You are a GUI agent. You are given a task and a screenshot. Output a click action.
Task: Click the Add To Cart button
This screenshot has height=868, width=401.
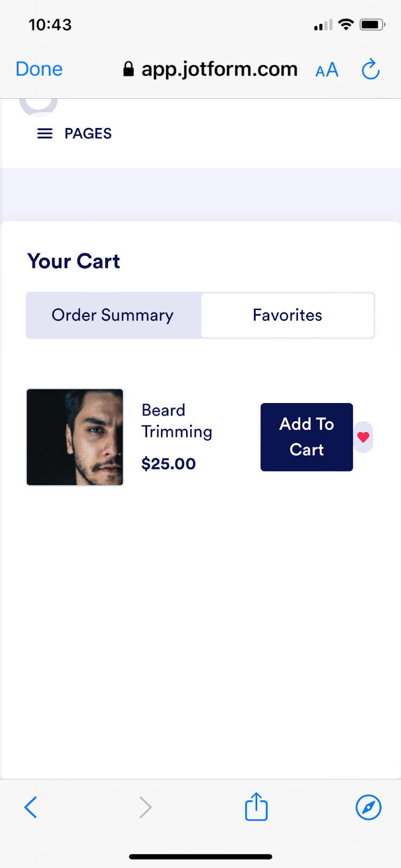click(307, 437)
